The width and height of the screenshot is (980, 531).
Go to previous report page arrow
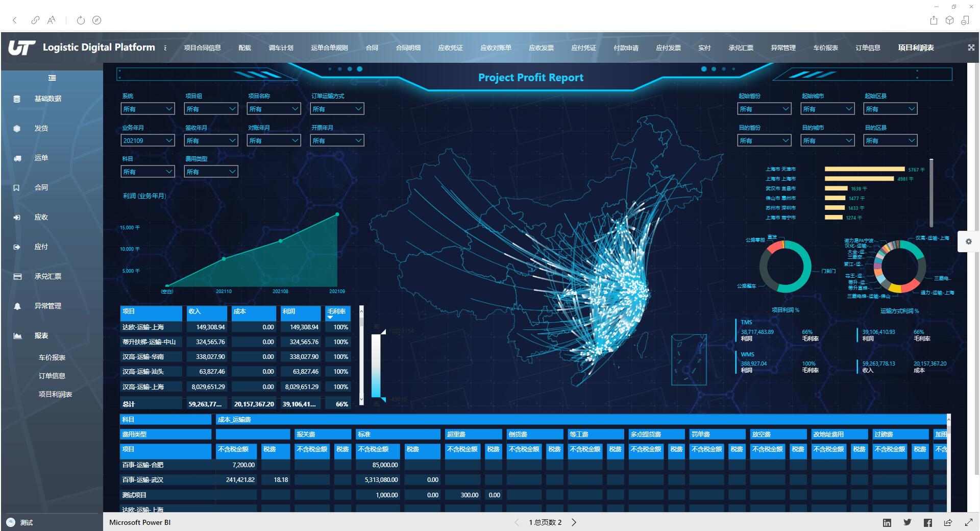[517, 522]
